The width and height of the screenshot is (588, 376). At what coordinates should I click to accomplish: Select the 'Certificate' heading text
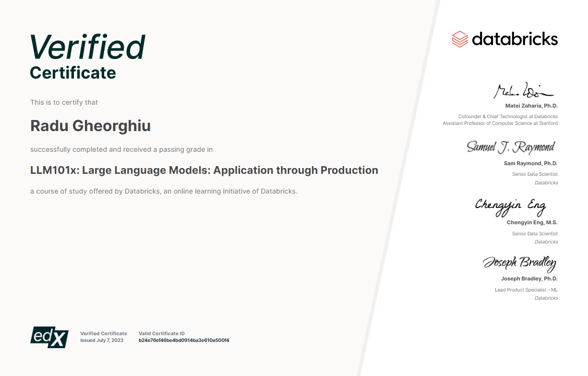click(x=73, y=73)
